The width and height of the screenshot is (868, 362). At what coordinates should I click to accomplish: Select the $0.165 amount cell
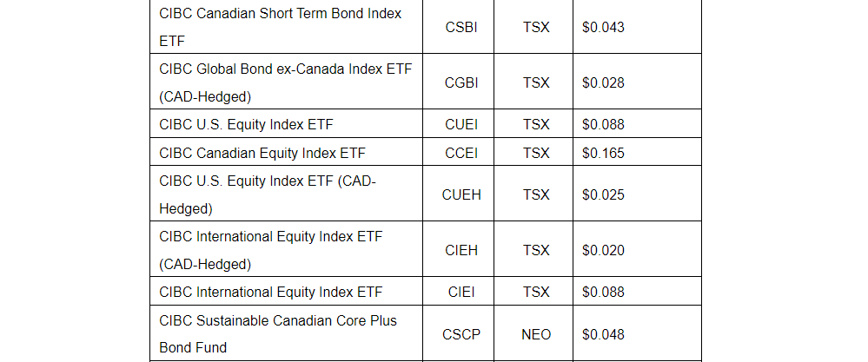[604, 153]
